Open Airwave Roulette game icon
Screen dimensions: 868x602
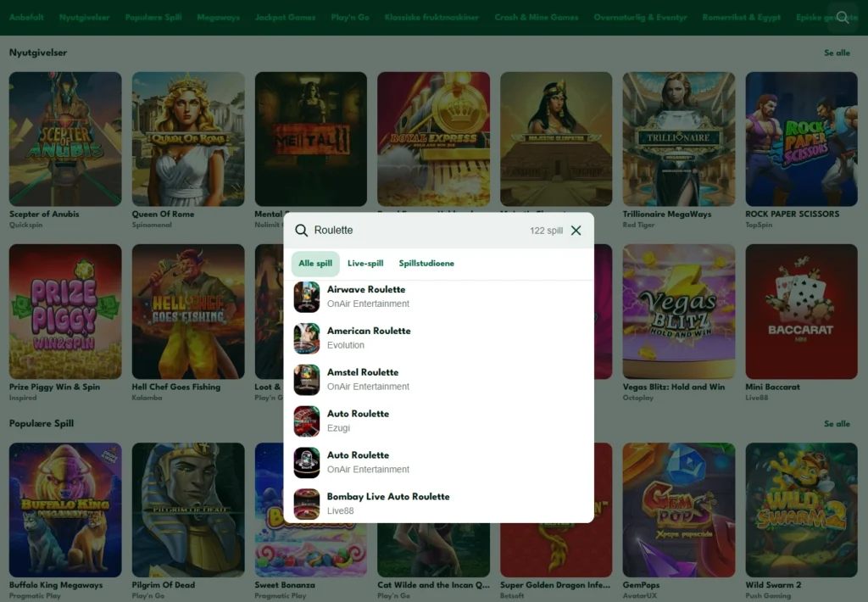[307, 297]
